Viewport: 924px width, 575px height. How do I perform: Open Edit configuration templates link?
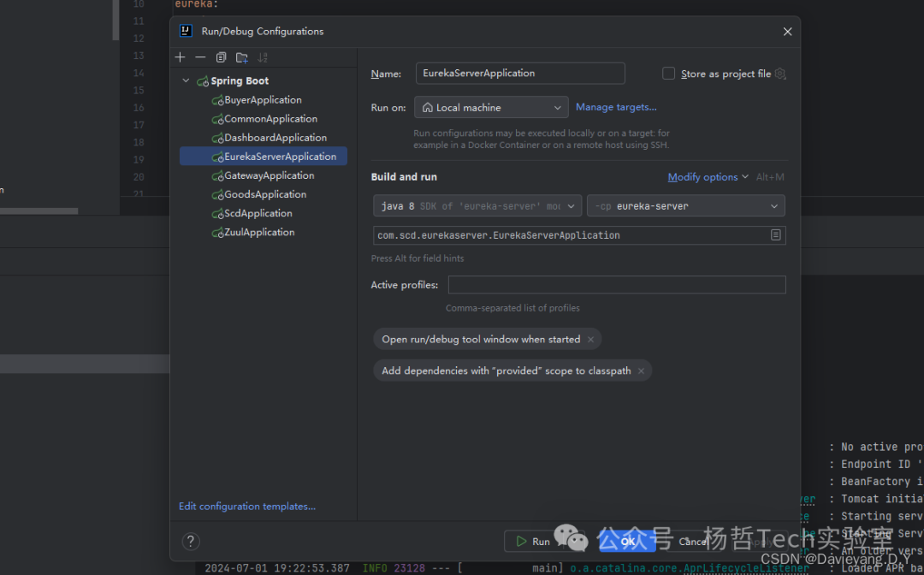(x=246, y=507)
